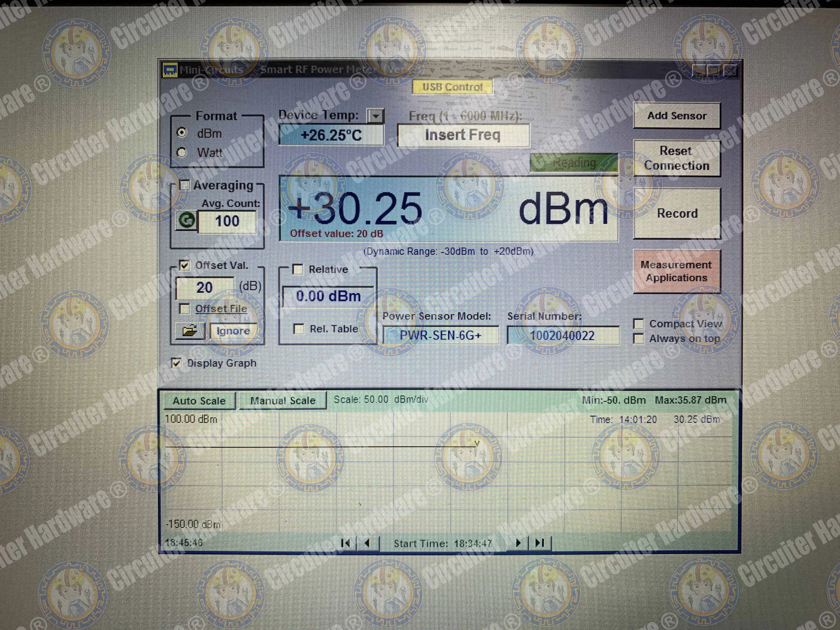
Task: Step back one graph record arrow
Action: [x=367, y=543]
